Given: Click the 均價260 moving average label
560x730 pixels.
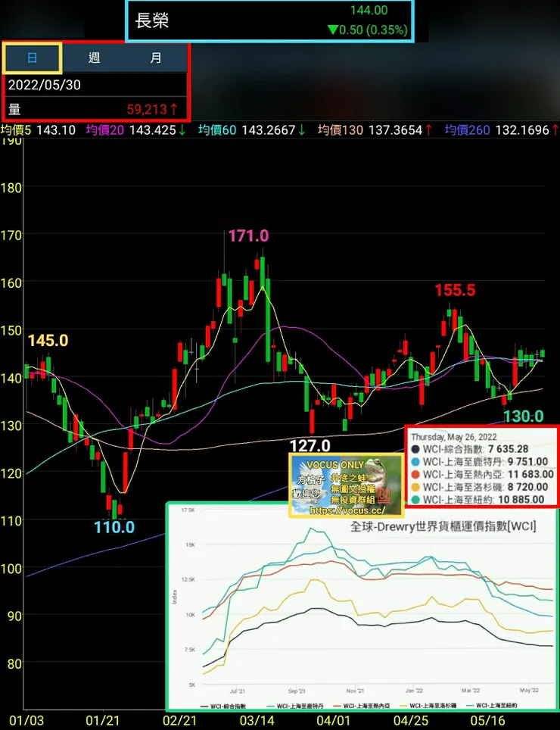Looking at the screenshot, I should (x=467, y=130).
